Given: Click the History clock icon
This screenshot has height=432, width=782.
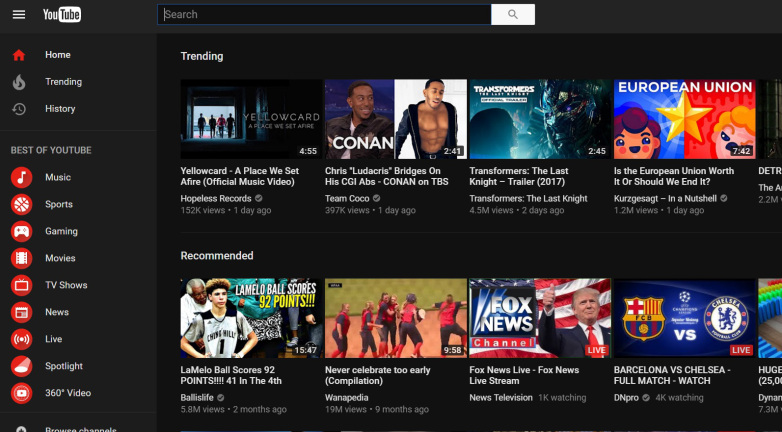Looking at the screenshot, I should coord(19,109).
